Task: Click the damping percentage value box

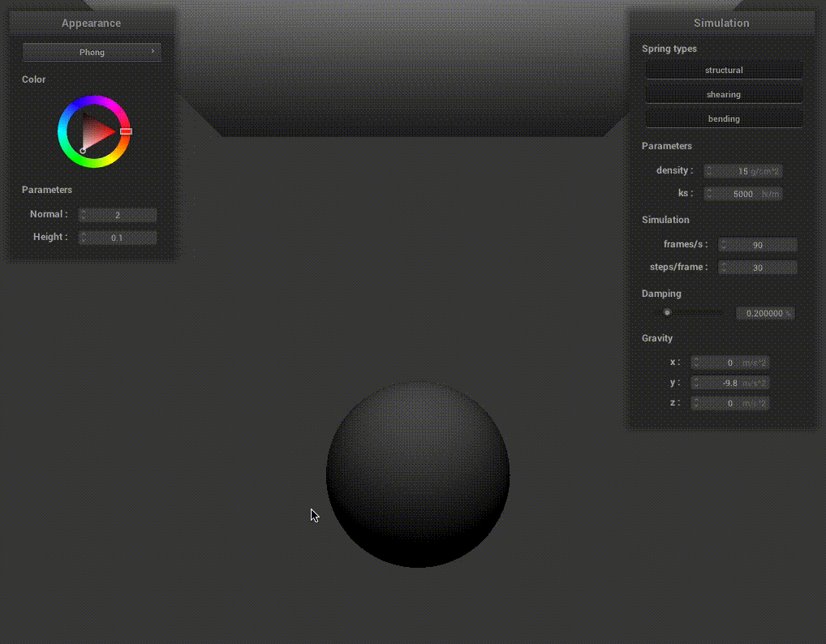Action: tap(764, 313)
